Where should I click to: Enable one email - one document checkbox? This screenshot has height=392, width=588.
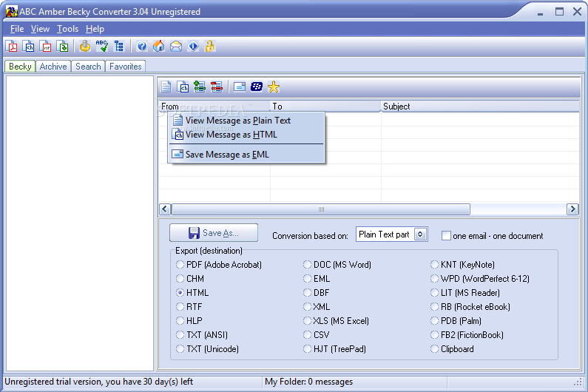446,236
